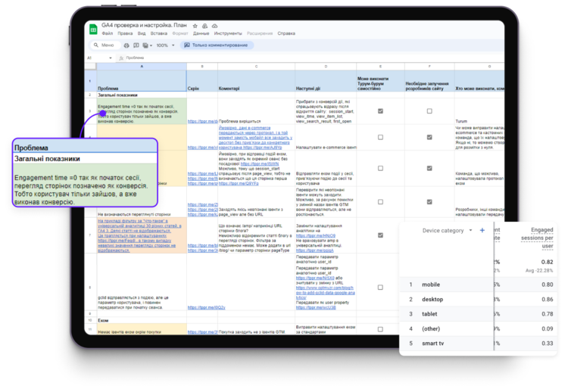
Task: Uncheck розробників сайту checkbox in row 4
Action: (x=429, y=137)
